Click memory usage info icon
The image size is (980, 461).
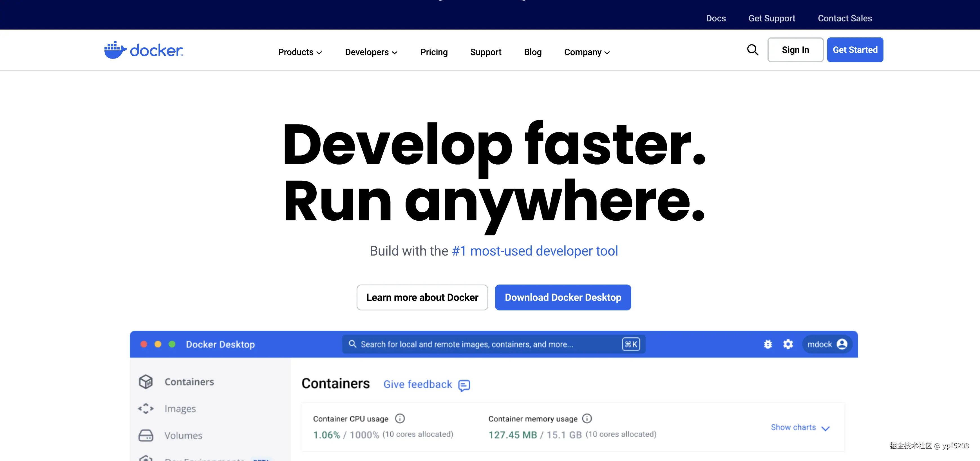(587, 419)
